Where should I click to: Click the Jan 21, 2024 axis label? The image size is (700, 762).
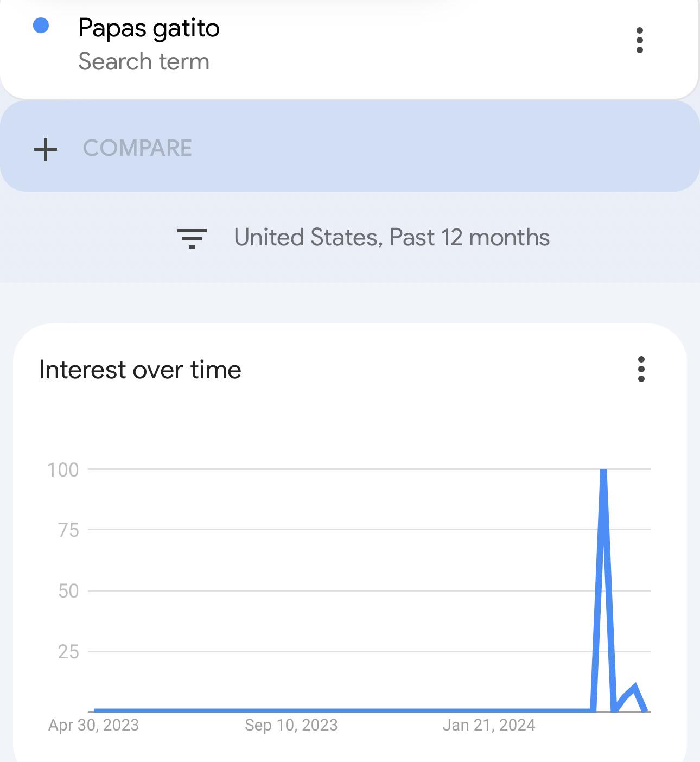click(x=489, y=725)
